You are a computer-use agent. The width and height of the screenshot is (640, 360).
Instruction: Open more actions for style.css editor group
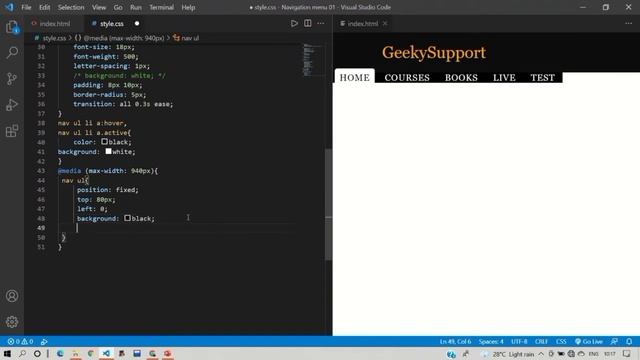click(x=321, y=23)
